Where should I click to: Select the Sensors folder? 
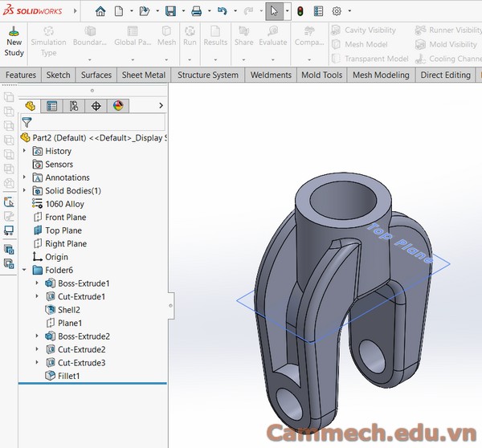52,165
